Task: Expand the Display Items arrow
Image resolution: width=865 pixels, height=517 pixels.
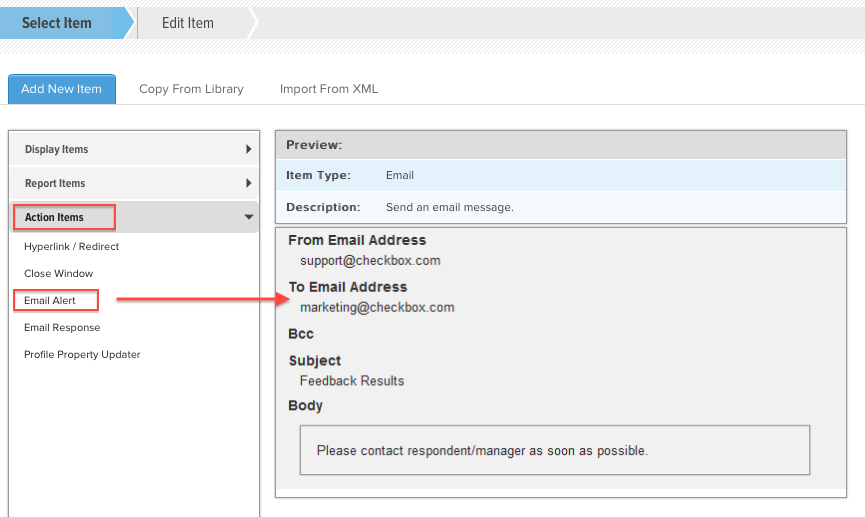Action: click(x=249, y=149)
